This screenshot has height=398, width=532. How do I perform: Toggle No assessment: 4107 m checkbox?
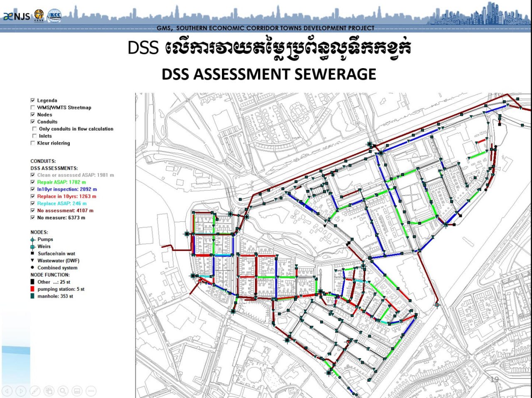[33, 211]
